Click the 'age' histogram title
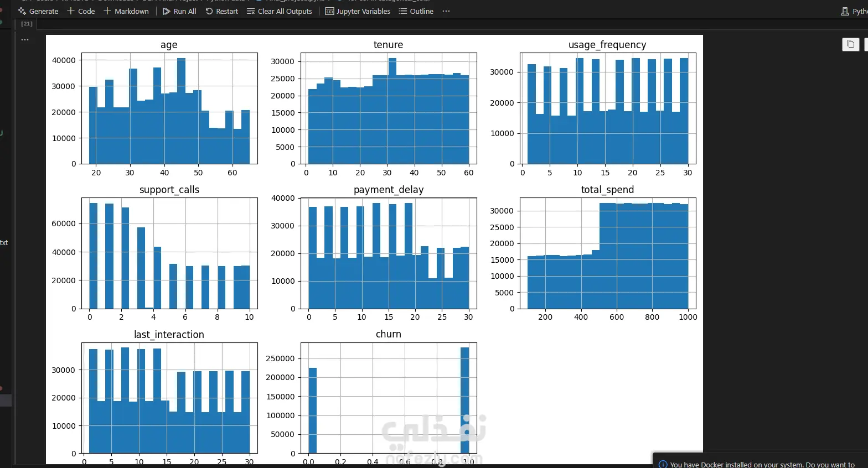 point(169,45)
